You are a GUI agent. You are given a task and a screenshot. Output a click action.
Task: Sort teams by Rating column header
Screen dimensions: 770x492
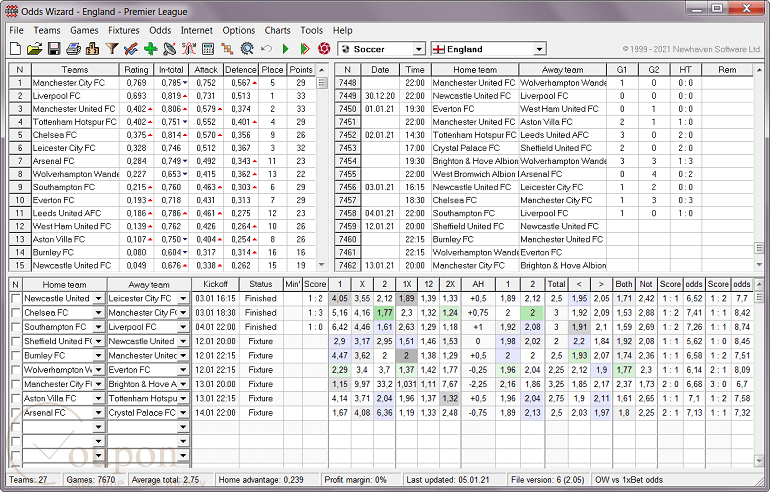point(136,70)
